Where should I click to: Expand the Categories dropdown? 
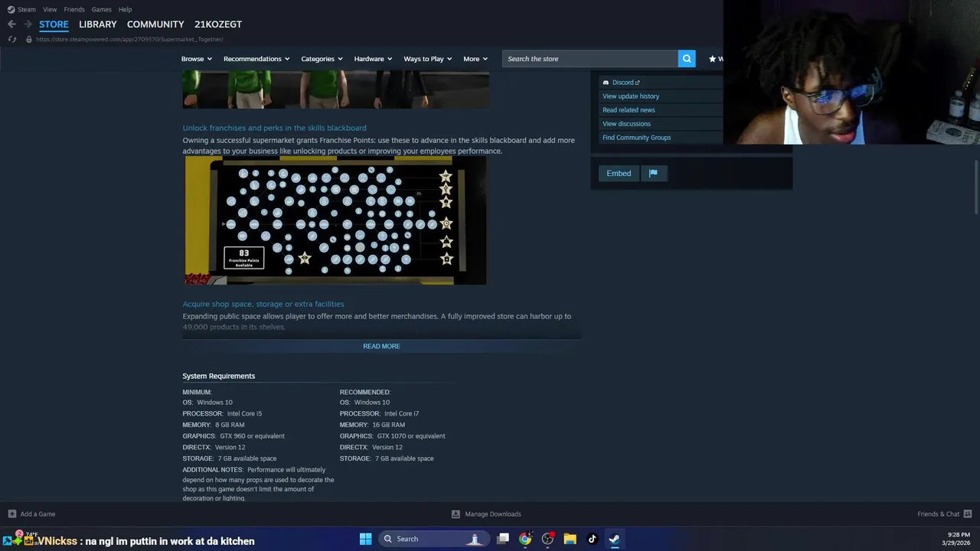tap(322, 59)
